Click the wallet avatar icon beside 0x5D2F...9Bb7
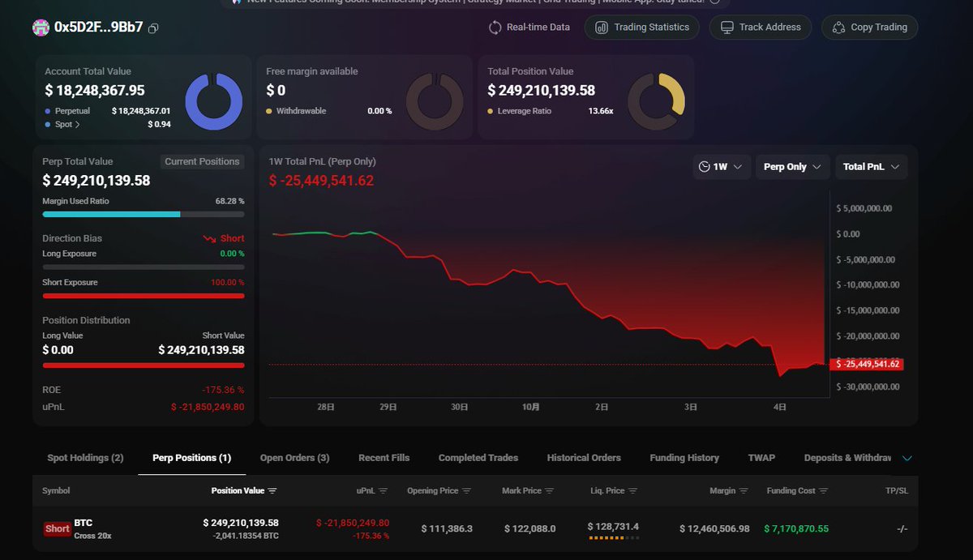The image size is (973, 560). [41, 28]
